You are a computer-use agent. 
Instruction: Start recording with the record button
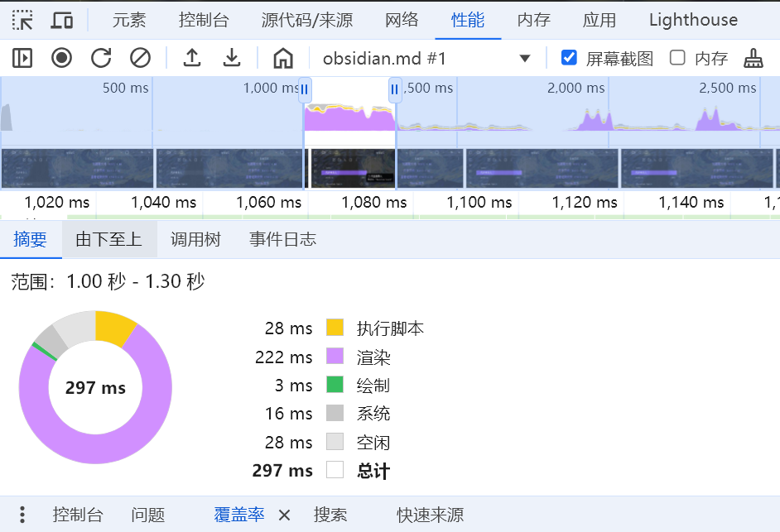pos(61,58)
